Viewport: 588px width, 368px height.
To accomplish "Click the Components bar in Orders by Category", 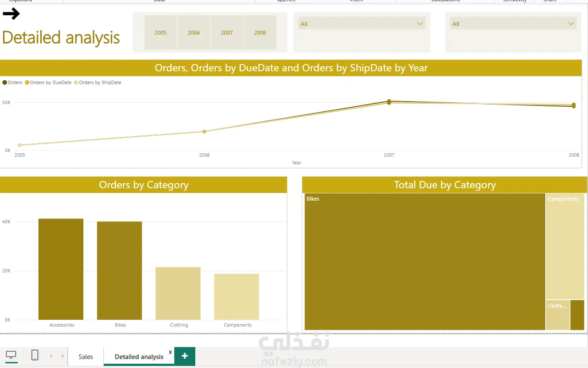I will pyautogui.click(x=236, y=297).
